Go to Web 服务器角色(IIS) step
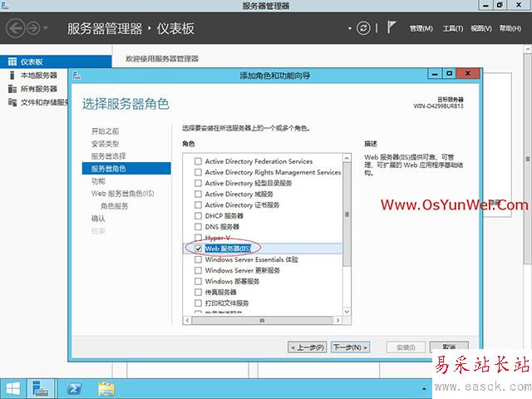The height and width of the screenshot is (399, 532). tap(122, 194)
